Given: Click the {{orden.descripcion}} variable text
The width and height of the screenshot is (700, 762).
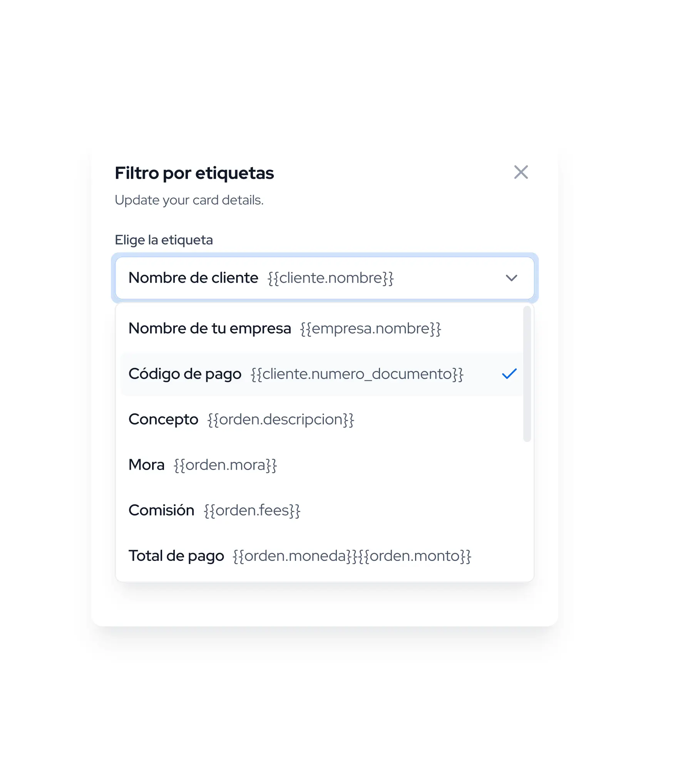Looking at the screenshot, I should click(x=281, y=420).
